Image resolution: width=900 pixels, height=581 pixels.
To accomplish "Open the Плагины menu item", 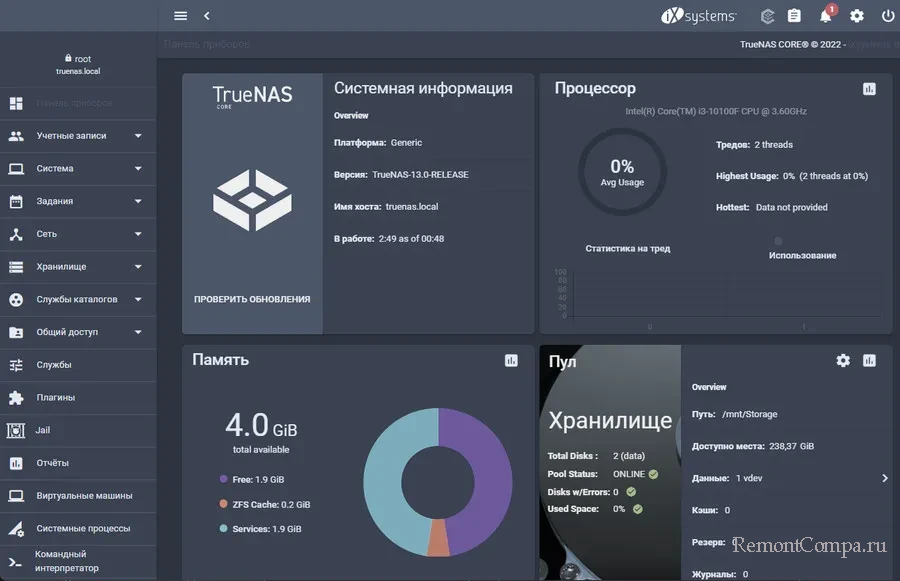I will [x=56, y=398].
